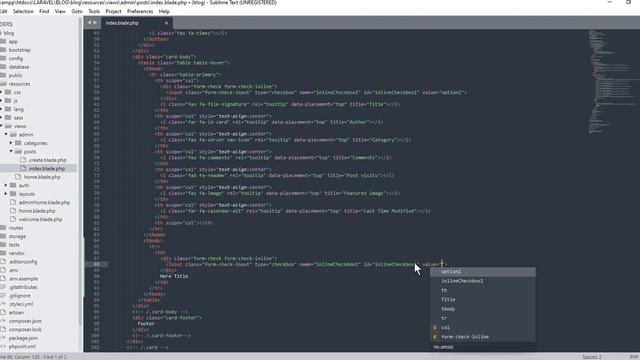The image size is (640, 360).
Task: Open the Tools menu
Action: 94,11
